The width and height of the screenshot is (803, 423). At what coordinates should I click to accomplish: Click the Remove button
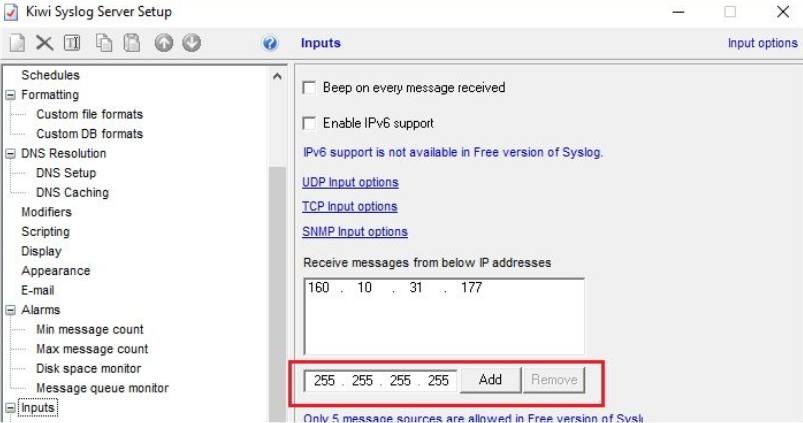554,380
